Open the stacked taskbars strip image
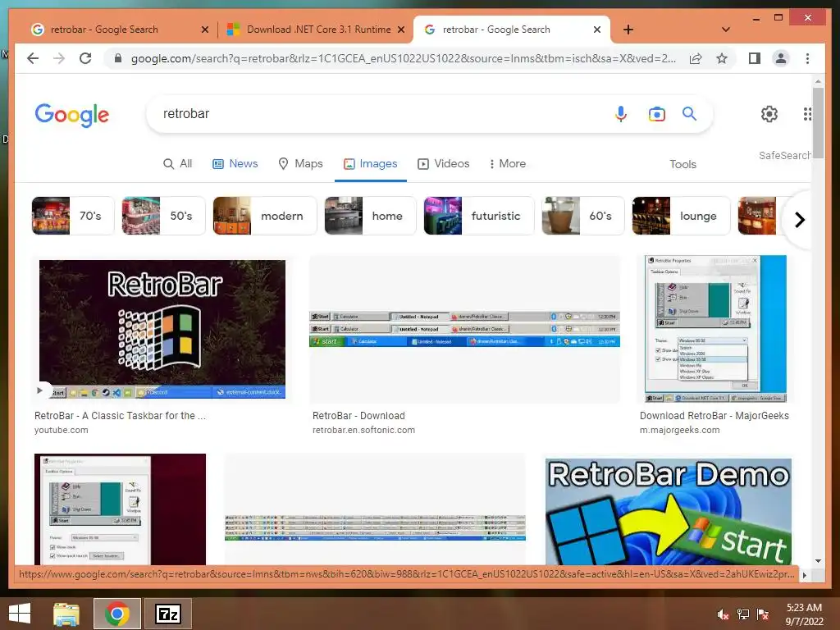The width and height of the screenshot is (840, 630). pos(375,509)
